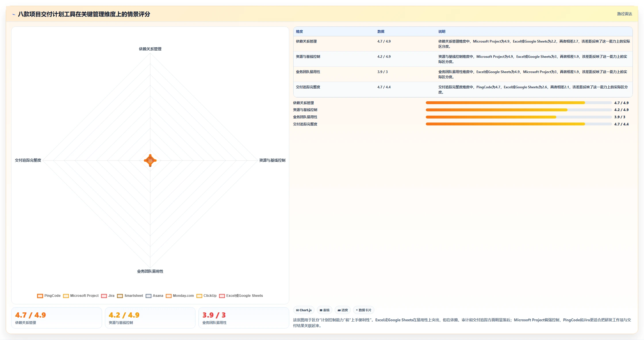The height and width of the screenshot is (340, 644).
Task: Click the 数据 table column header
Action: (x=381, y=32)
